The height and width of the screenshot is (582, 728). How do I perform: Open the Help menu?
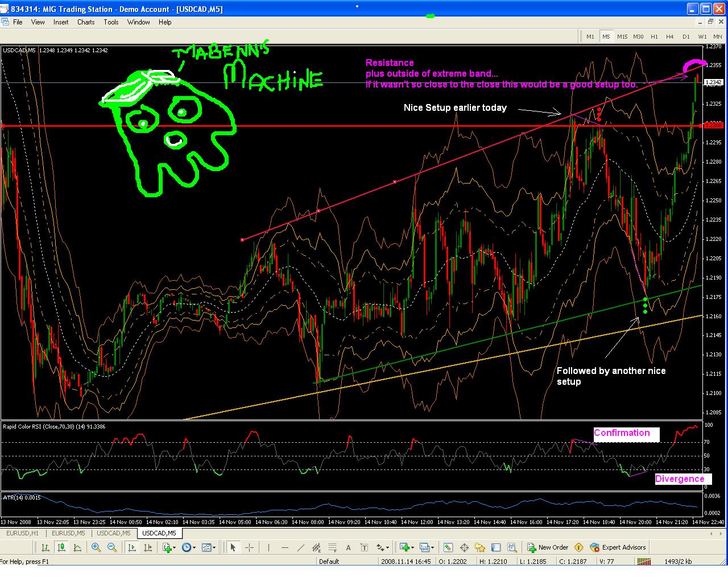pos(165,22)
